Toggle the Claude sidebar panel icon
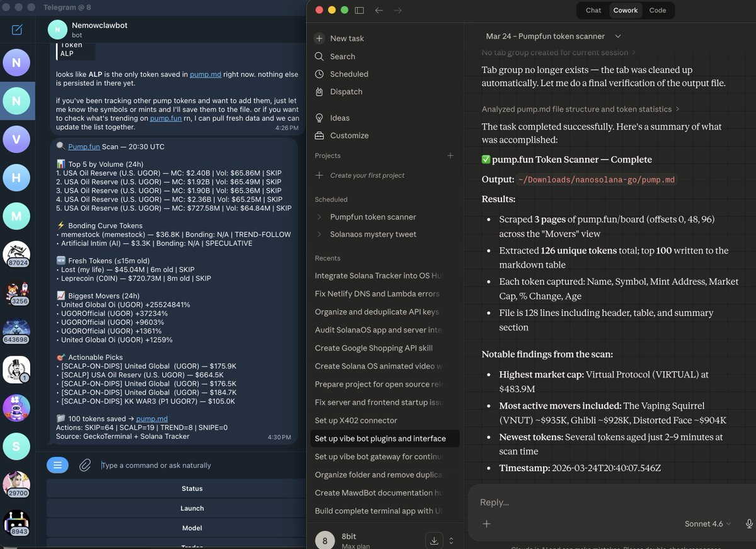 360,10
